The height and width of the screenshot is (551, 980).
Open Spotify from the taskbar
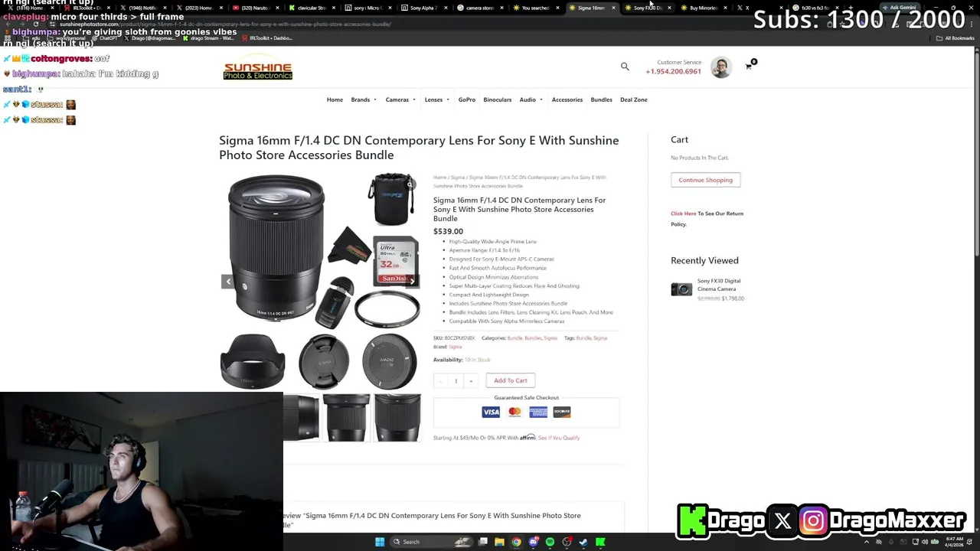(550, 542)
